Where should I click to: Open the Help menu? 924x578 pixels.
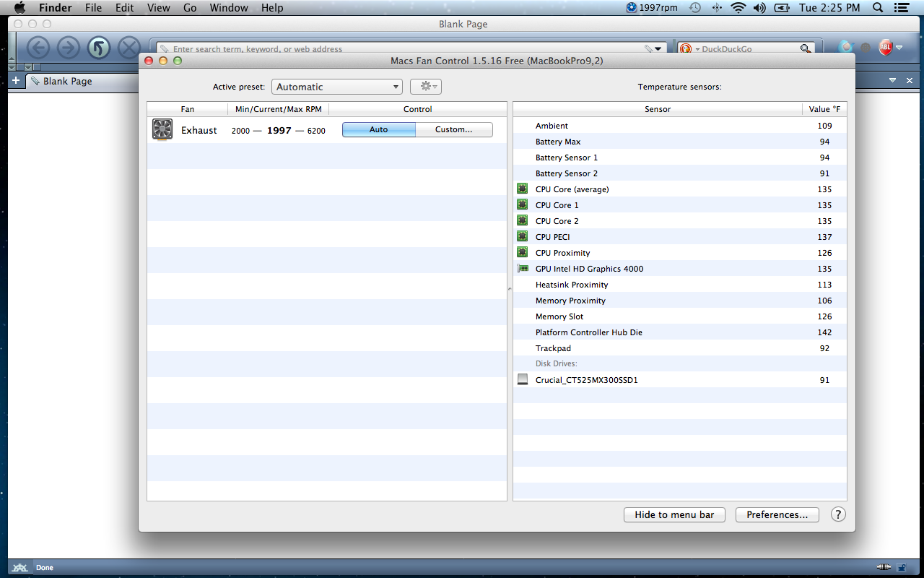[x=272, y=8]
